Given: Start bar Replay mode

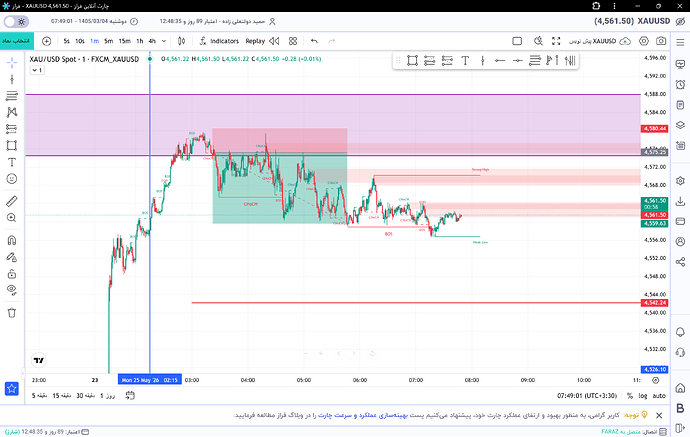Looking at the screenshot, I should (262, 41).
